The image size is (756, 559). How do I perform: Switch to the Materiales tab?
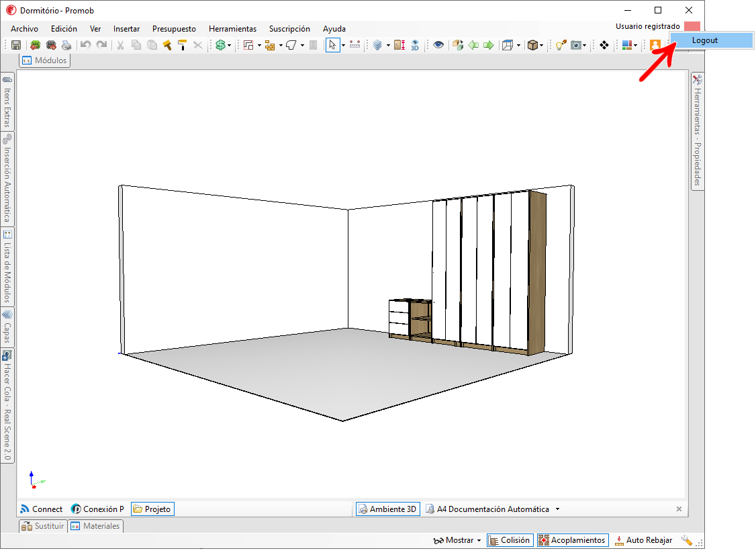[x=95, y=526]
